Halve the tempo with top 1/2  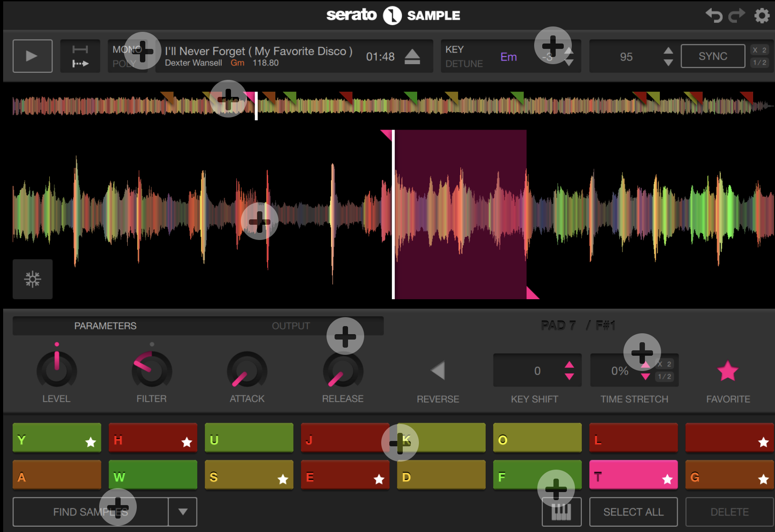[x=759, y=62]
